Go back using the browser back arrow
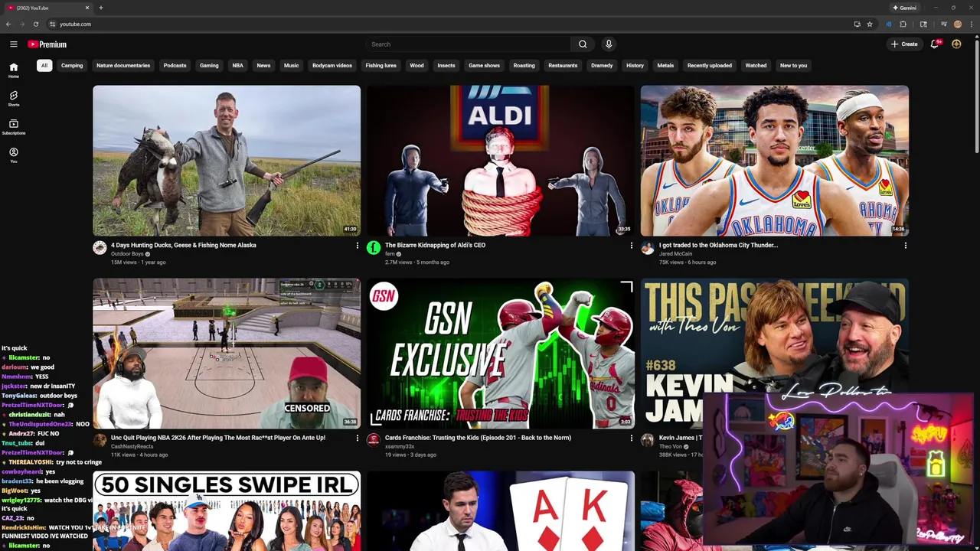Image resolution: width=980 pixels, height=551 pixels. pos(8,24)
